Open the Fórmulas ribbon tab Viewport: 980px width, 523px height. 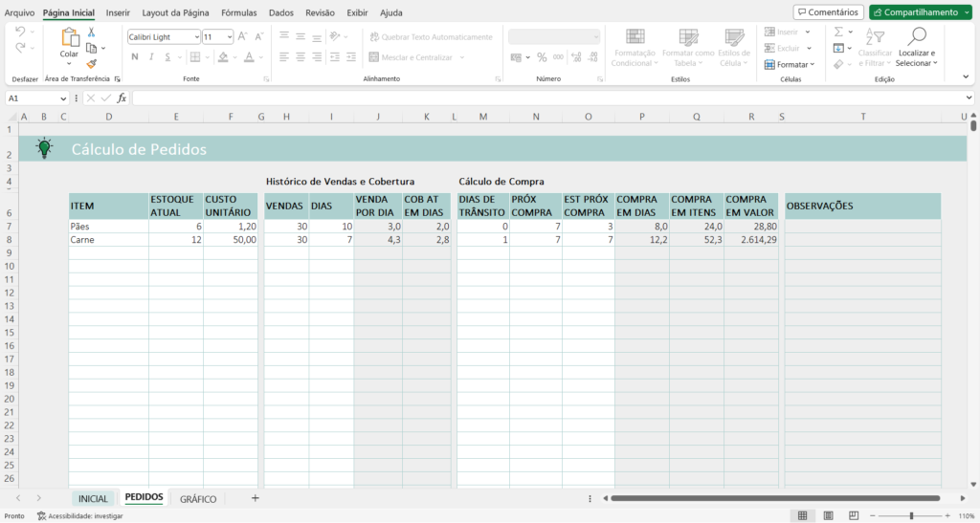click(238, 12)
